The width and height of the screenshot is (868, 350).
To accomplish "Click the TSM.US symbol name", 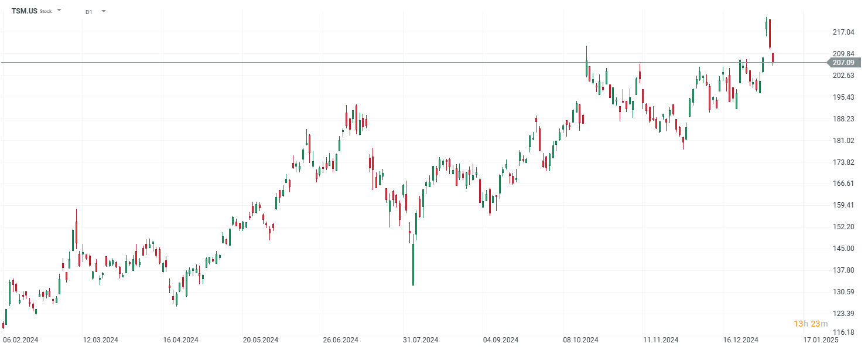I will coord(25,11).
